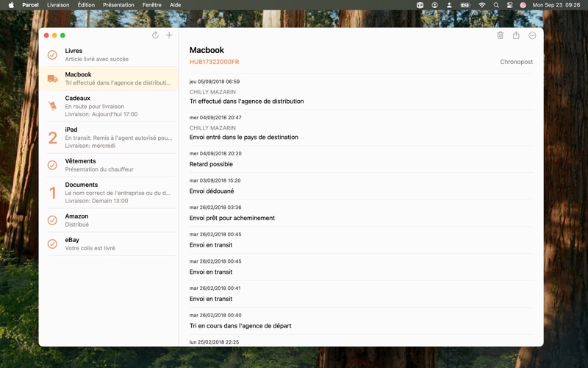
Task: Open Spotlight search in menu bar
Action: point(496,5)
